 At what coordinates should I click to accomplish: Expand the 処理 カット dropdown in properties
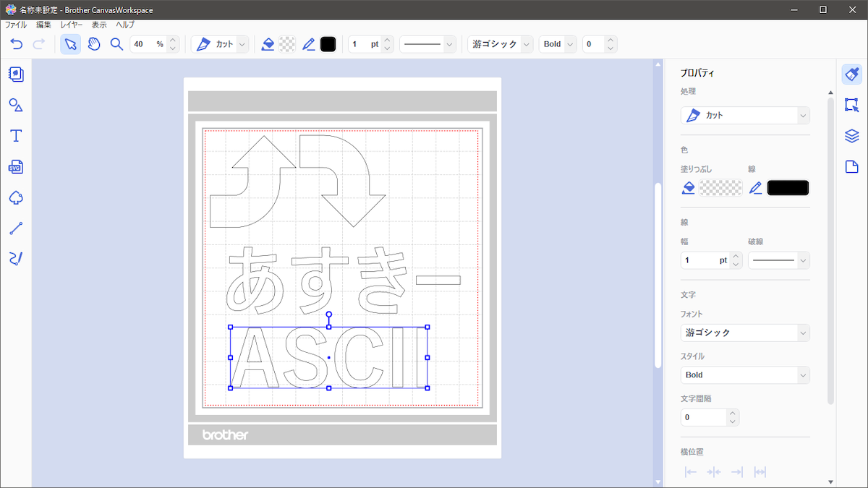point(745,116)
